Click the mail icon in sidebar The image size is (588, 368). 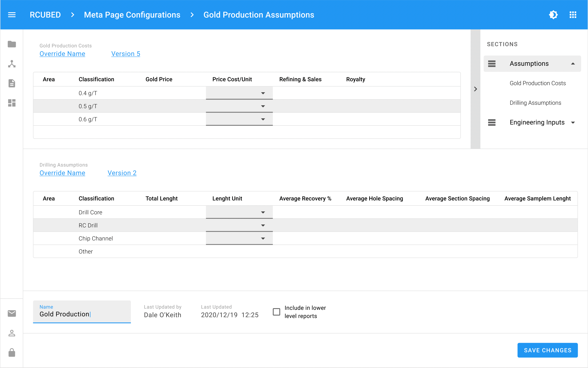pyautogui.click(x=12, y=313)
